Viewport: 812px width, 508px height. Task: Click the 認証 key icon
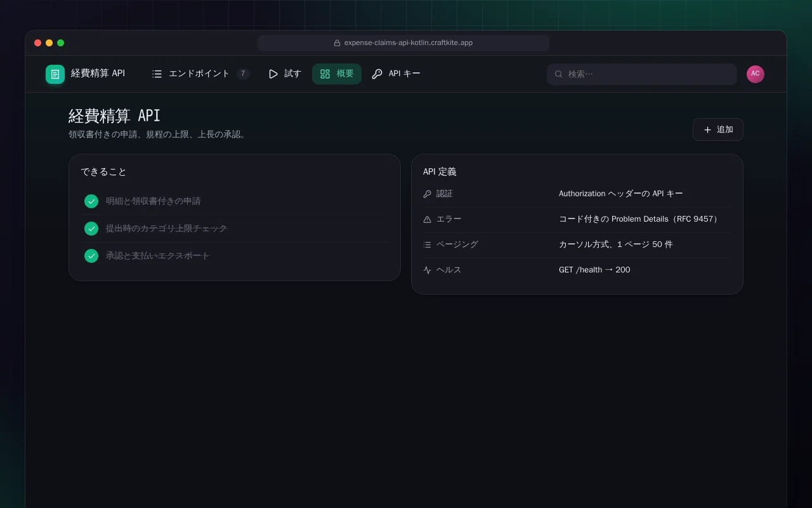click(427, 194)
